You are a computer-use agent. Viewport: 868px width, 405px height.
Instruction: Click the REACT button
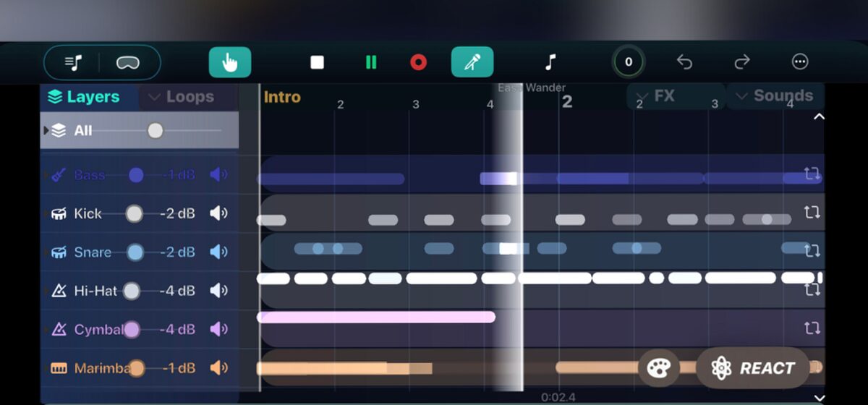[752, 369]
